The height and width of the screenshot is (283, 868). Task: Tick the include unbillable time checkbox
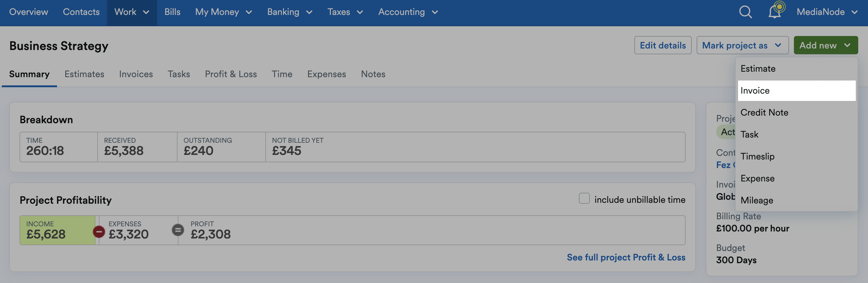click(x=584, y=199)
